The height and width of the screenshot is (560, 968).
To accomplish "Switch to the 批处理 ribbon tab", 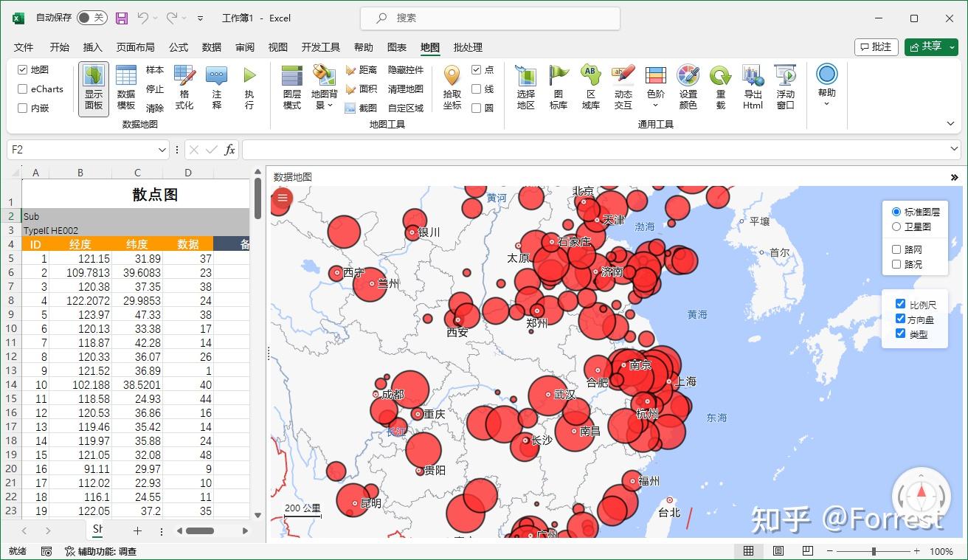I will pos(467,47).
